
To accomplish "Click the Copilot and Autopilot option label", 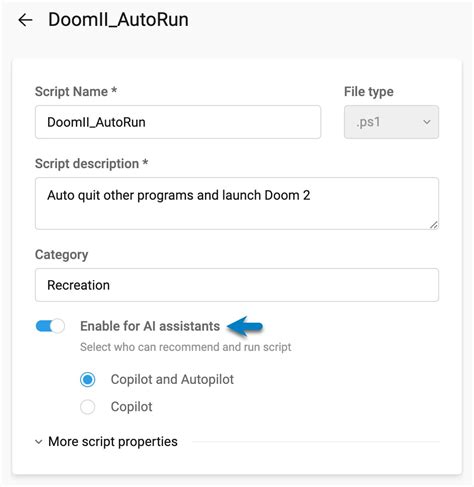I will coord(172,379).
